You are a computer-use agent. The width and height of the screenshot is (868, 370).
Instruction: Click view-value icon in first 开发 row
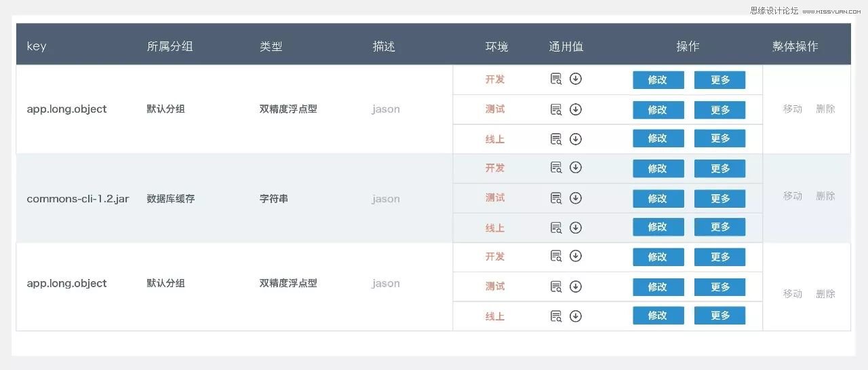pos(556,79)
